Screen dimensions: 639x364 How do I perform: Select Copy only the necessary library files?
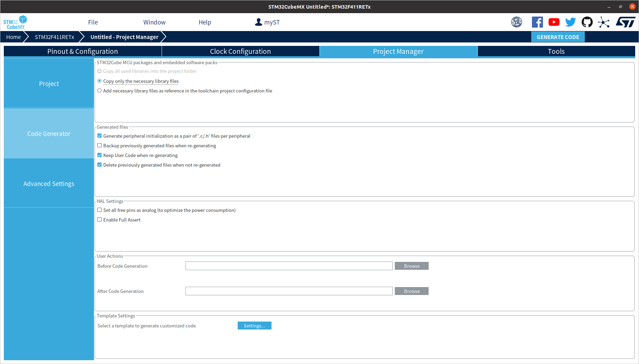pyautogui.click(x=99, y=81)
